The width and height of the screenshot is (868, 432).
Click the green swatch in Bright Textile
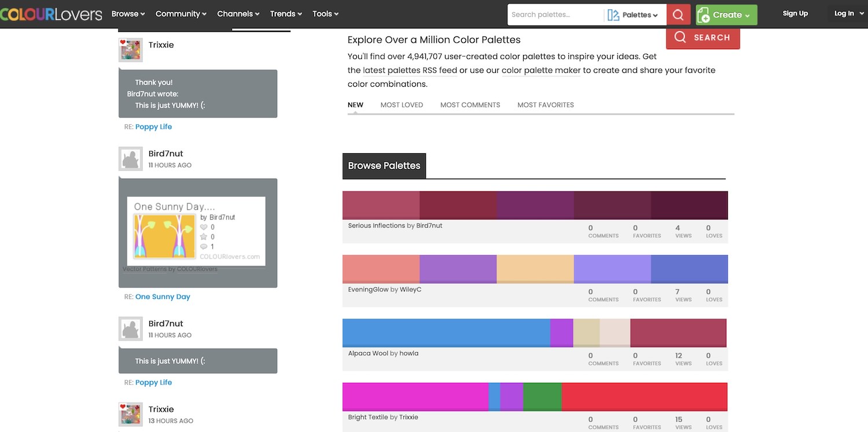point(542,397)
